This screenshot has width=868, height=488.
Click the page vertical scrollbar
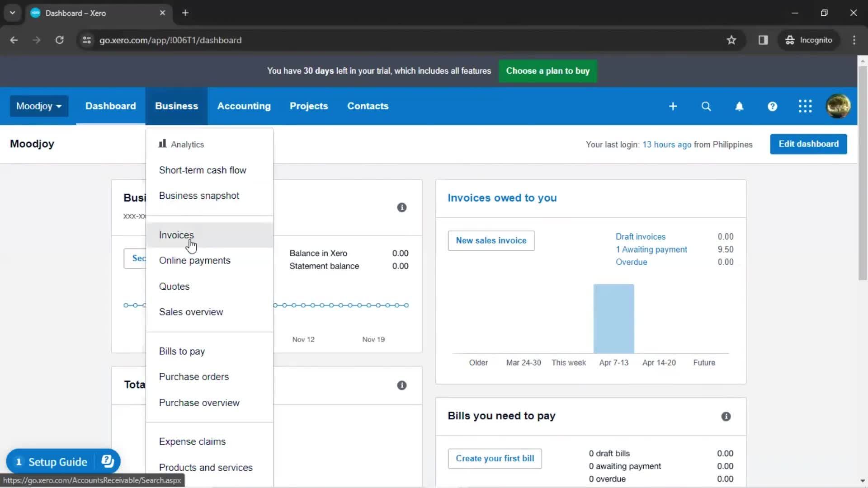point(863,173)
